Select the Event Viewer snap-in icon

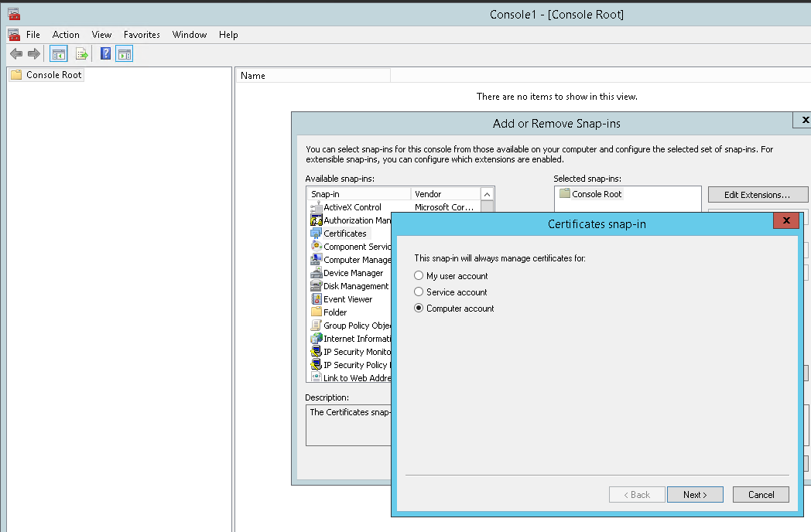point(317,299)
